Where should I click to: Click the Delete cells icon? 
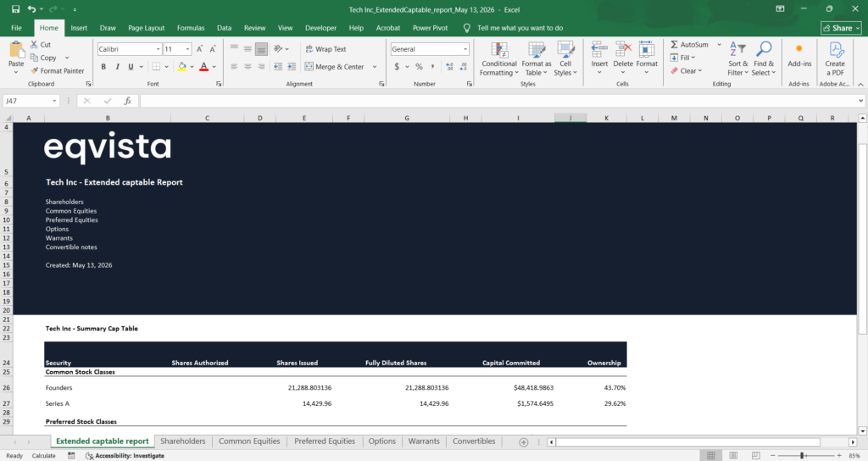coord(623,50)
